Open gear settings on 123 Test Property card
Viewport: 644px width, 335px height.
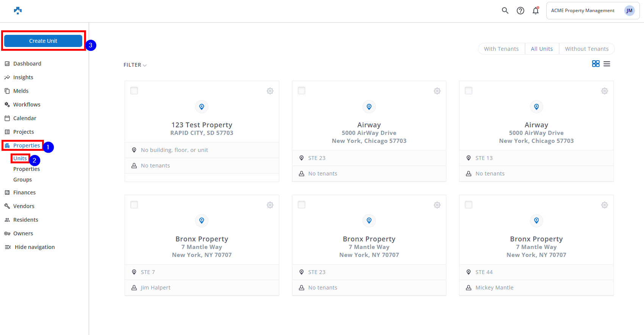tap(270, 91)
